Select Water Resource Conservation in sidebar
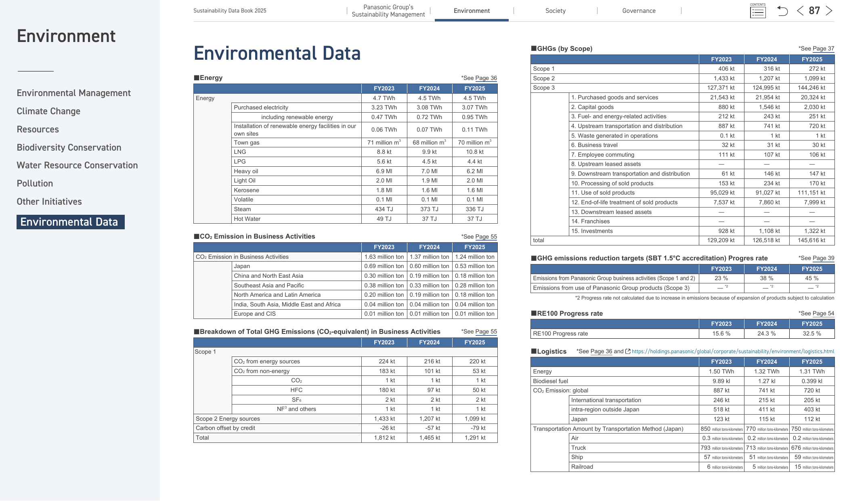 pos(77,166)
